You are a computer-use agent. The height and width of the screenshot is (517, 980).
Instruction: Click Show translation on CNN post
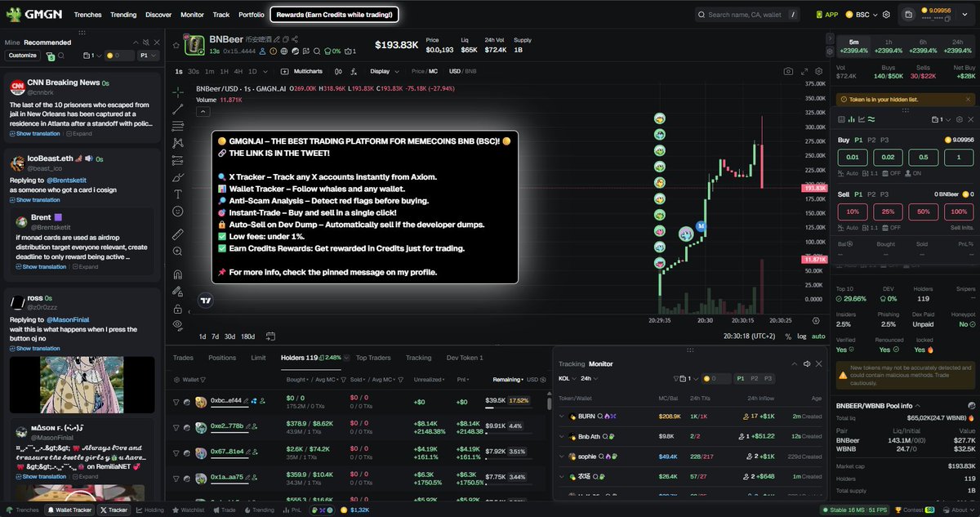tap(35, 133)
